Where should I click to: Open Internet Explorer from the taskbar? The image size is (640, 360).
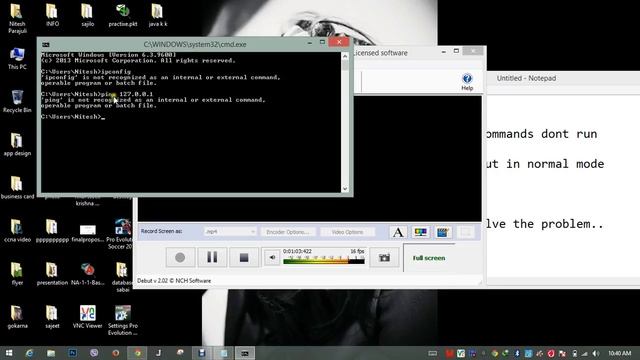click(x=29, y=353)
